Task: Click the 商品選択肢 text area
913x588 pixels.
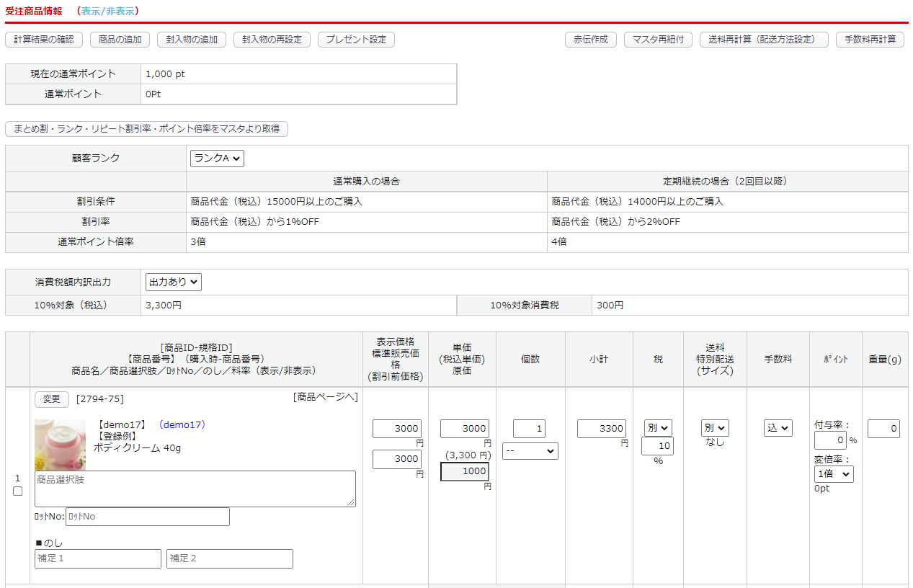Action: pyautogui.click(x=195, y=489)
